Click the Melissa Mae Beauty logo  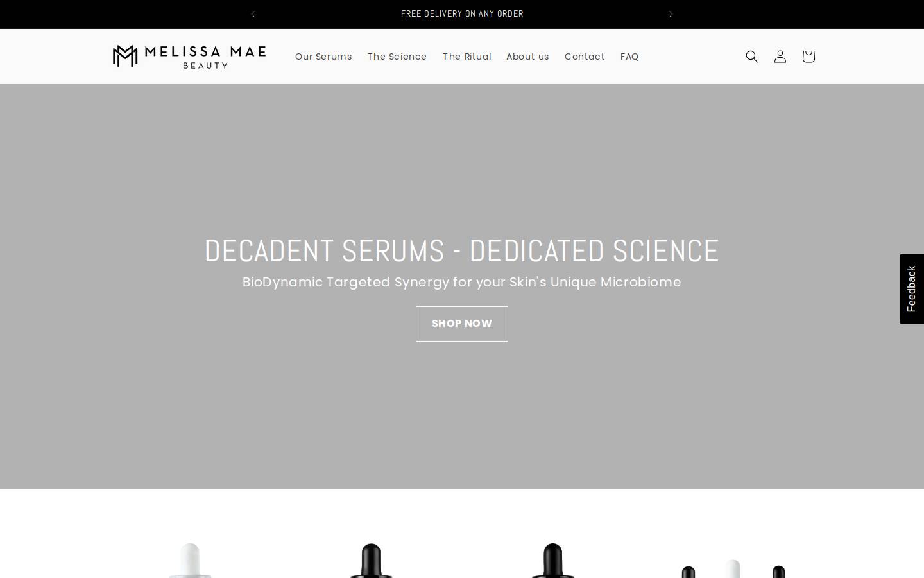pyautogui.click(x=189, y=57)
